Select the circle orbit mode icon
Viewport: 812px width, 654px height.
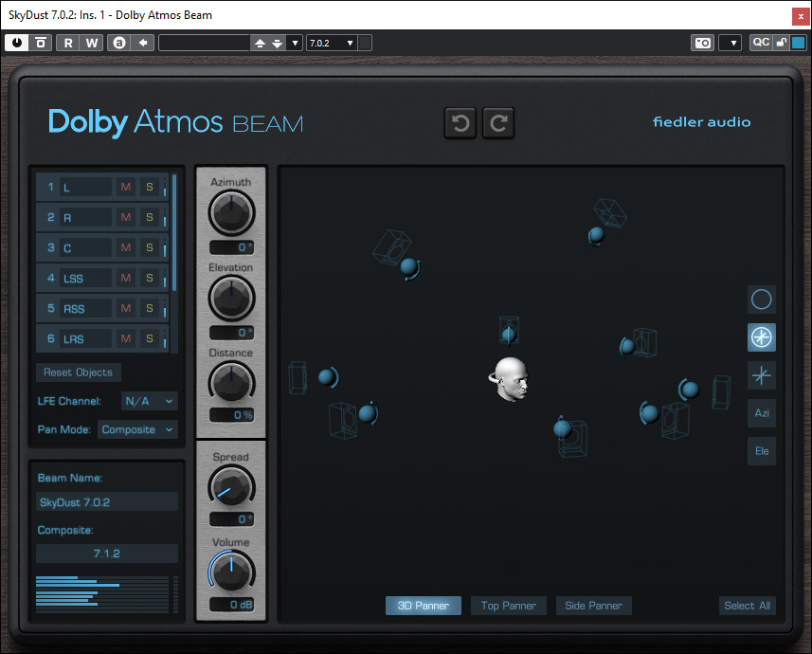click(761, 300)
